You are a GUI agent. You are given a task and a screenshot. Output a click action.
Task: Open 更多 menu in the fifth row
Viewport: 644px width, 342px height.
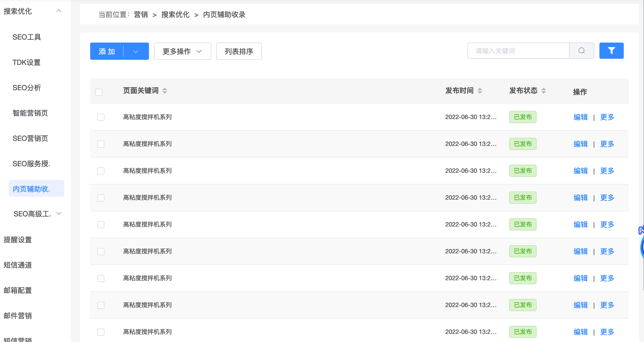tap(607, 224)
